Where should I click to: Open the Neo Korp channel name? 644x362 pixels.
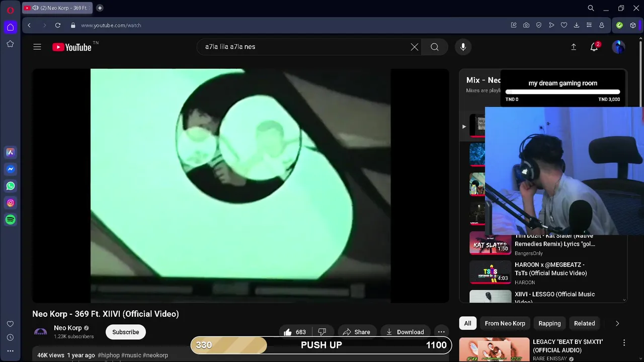(x=68, y=328)
